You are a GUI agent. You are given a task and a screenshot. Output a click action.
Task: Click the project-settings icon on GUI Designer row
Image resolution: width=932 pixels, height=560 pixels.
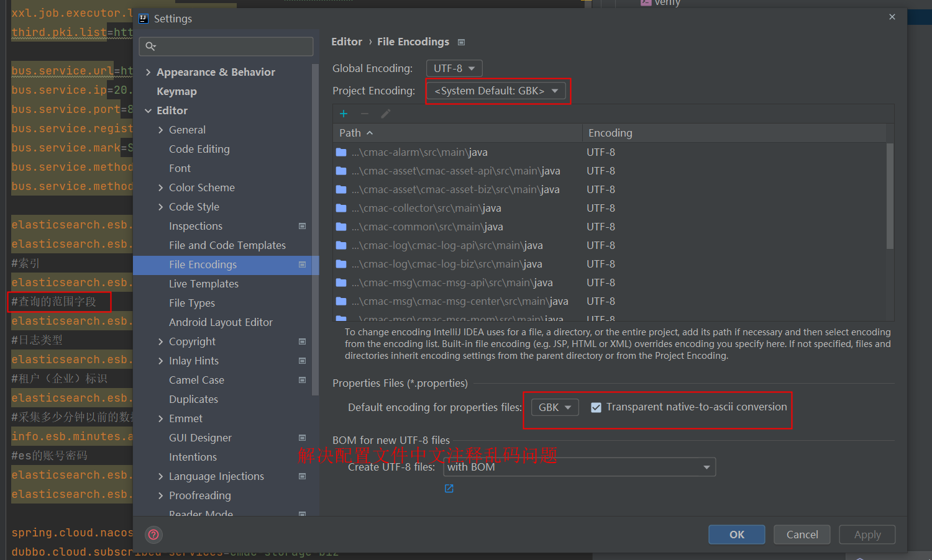click(303, 438)
